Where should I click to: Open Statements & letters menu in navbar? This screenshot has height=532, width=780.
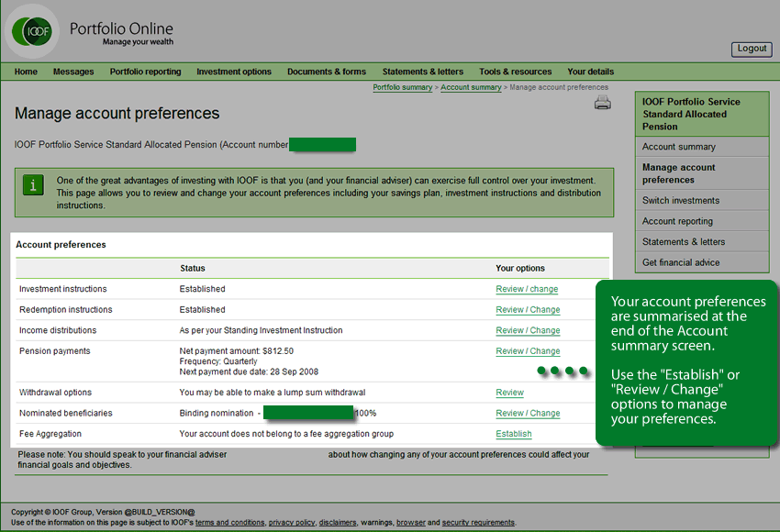tap(423, 72)
